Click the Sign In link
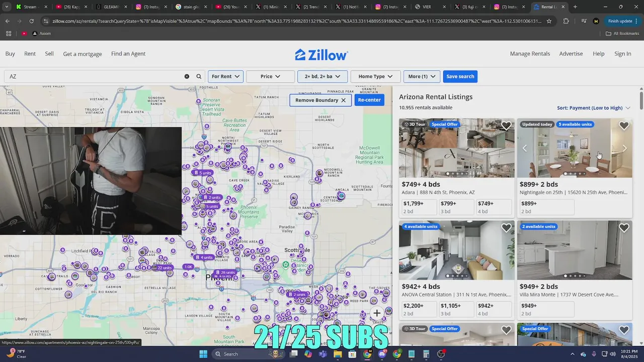Viewport: 644px width, 362px height. point(622,53)
